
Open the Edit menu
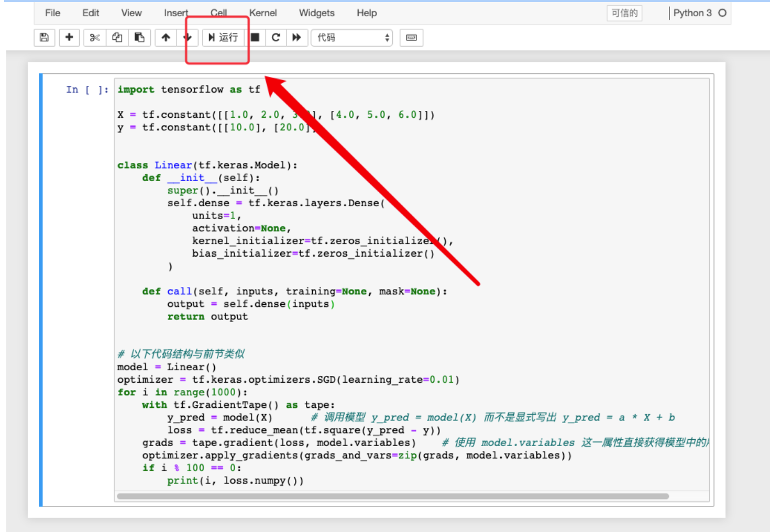91,13
